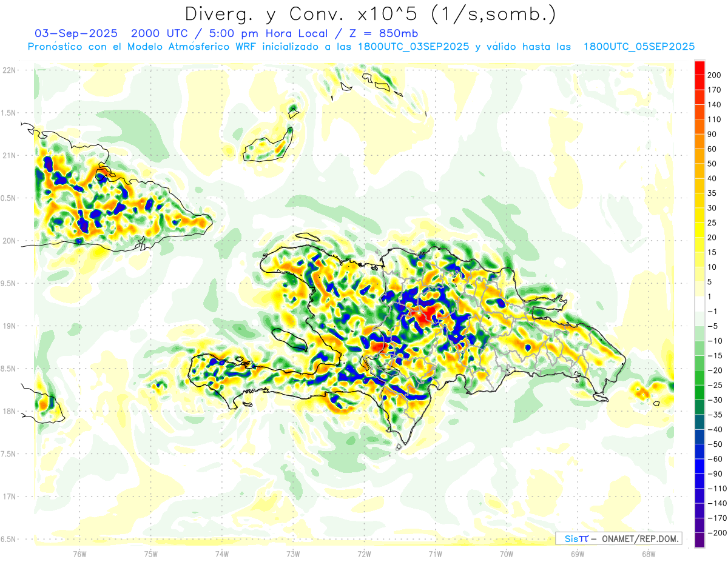Click the "9.5N" latitude axis label

(x=9, y=283)
